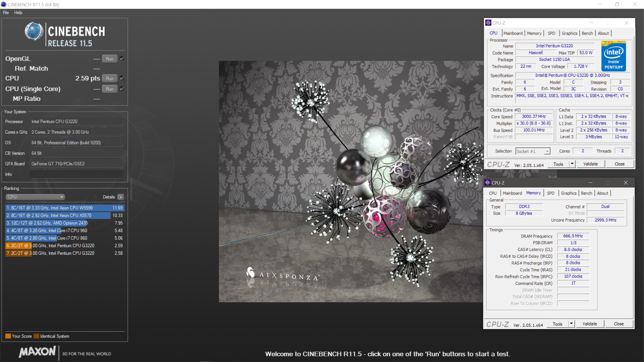The image size is (644, 362).
Task: Click the Intel Pentium inside logo
Action: point(614,56)
